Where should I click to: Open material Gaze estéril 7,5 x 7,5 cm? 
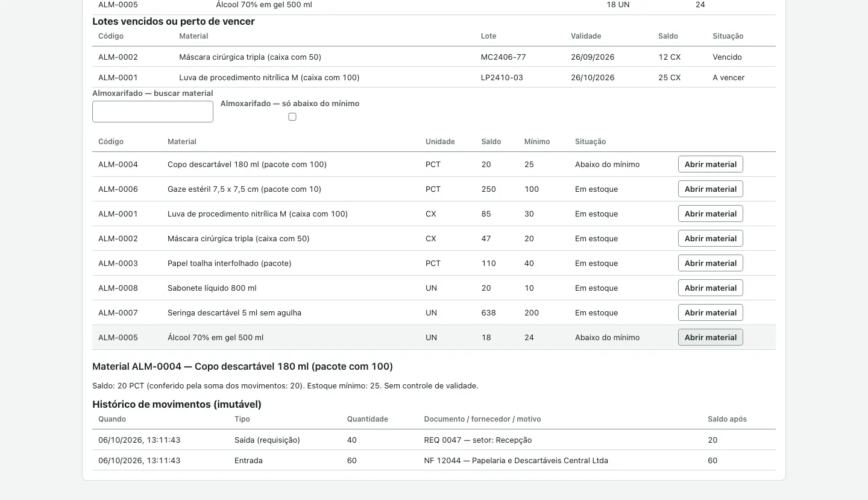711,189
